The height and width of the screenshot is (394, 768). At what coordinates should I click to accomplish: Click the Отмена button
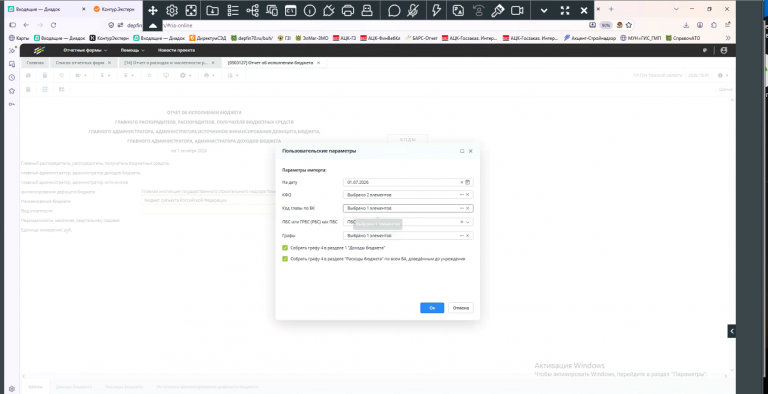[x=461, y=308]
